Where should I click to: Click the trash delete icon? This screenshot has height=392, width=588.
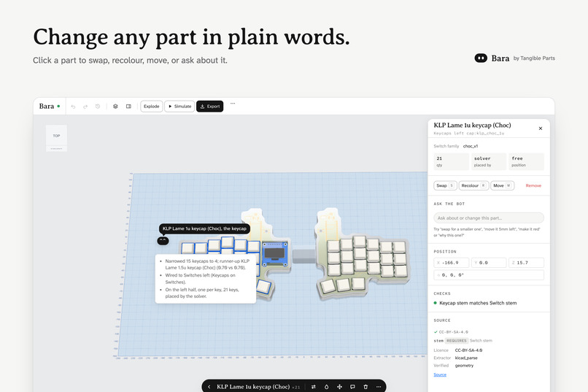365,387
